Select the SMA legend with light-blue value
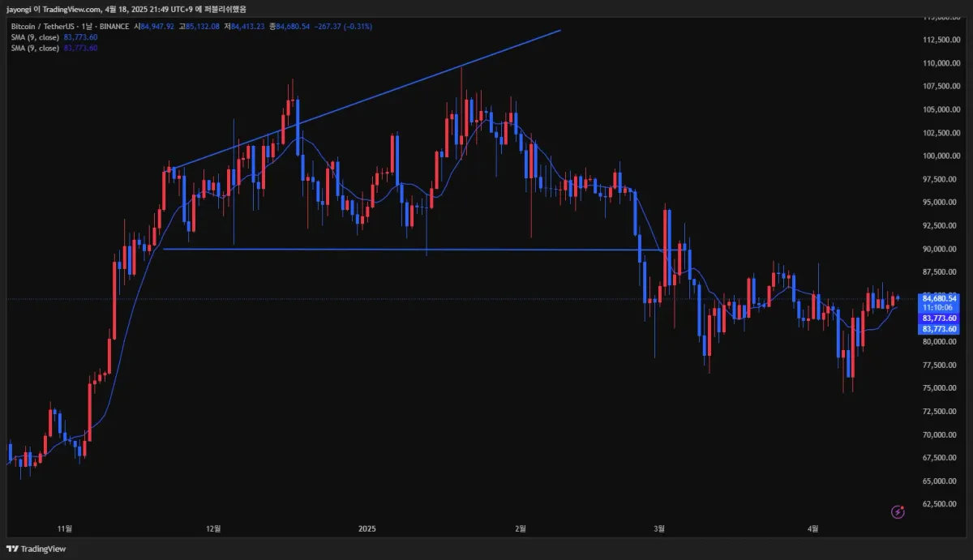Viewport: 973px width, 560px height. [54, 37]
